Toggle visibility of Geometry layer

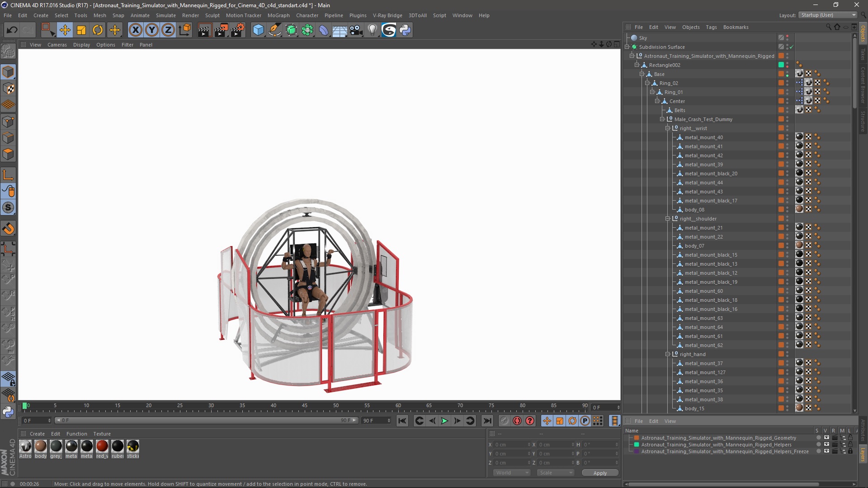pyautogui.click(x=826, y=438)
